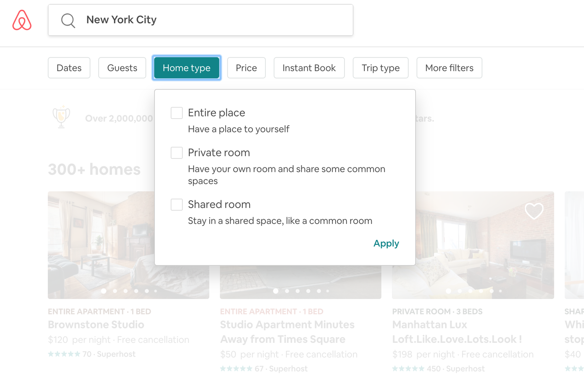Toggle the Instant Book filter
The height and width of the screenshot is (392, 584).
pos(309,68)
